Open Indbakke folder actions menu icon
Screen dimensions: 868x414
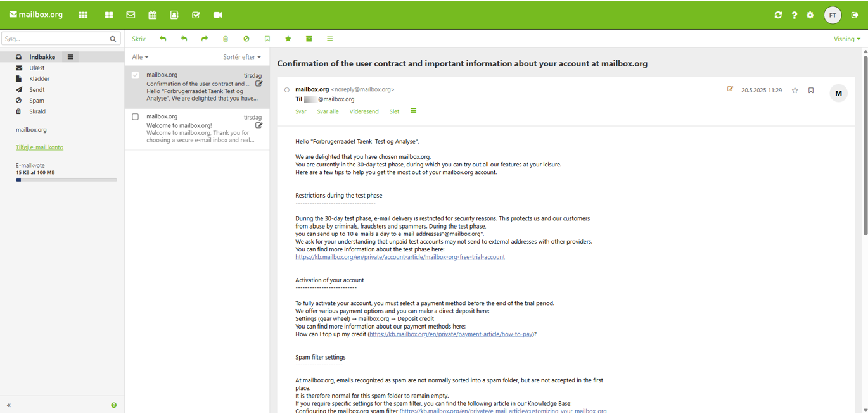coord(70,57)
